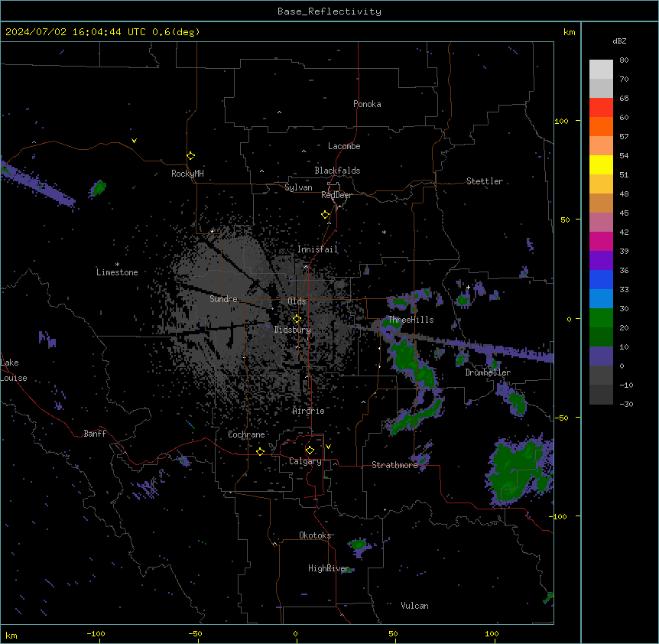The height and width of the screenshot is (644, 659).
Task: Click the ThreeHills label
Action: click(411, 320)
